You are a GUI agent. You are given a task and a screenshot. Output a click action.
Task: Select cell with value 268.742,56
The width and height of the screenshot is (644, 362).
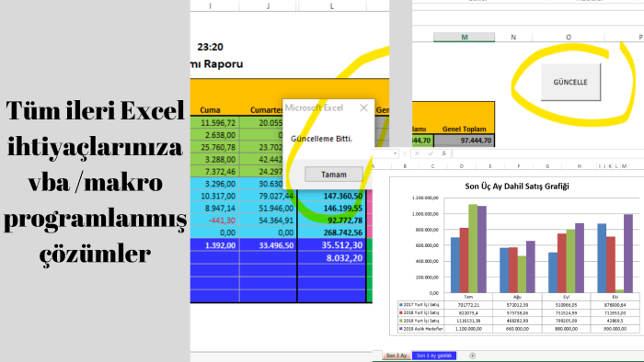click(x=331, y=232)
